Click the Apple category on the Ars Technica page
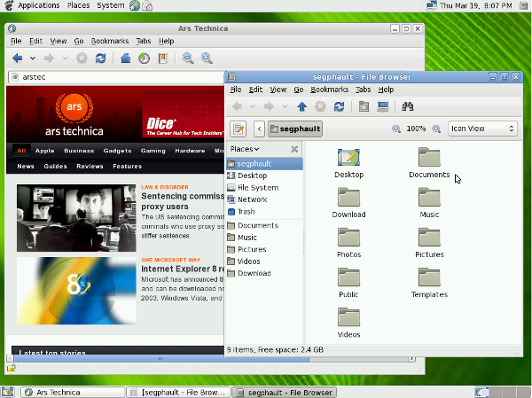 point(45,151)
